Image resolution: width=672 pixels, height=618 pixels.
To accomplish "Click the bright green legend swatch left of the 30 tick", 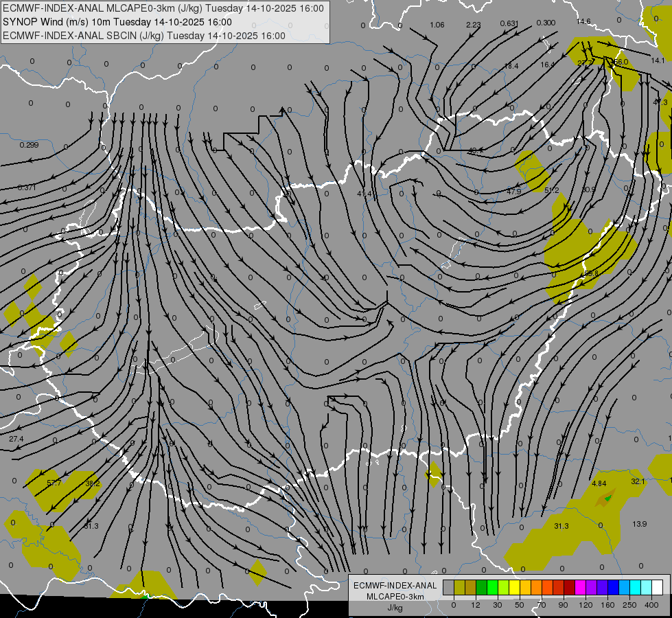I will click(492, 588).
